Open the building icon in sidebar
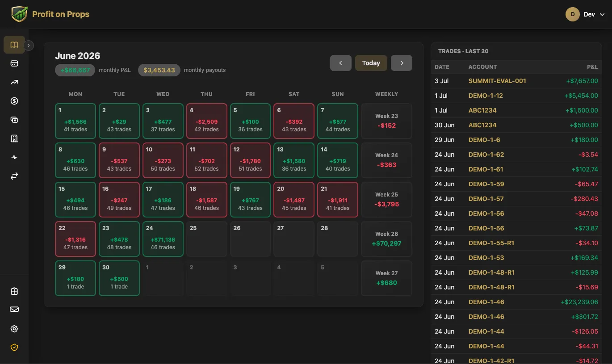 [x=14, y=138]
